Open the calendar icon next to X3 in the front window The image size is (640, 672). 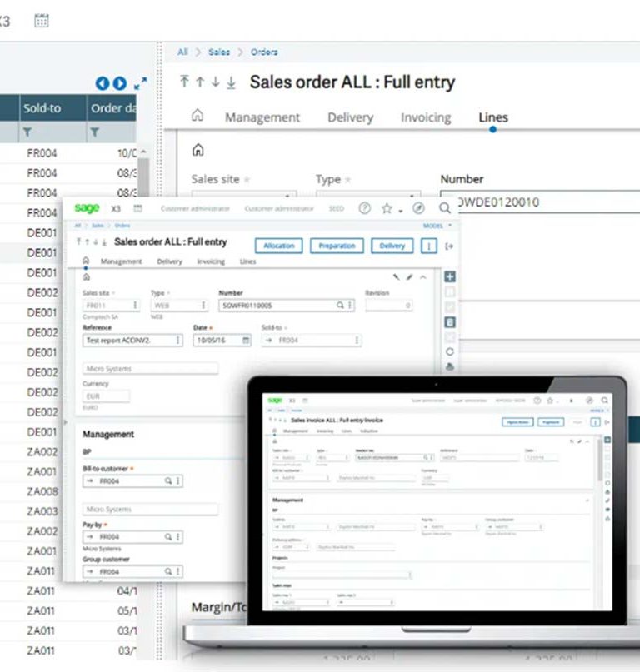pos(137,208)
